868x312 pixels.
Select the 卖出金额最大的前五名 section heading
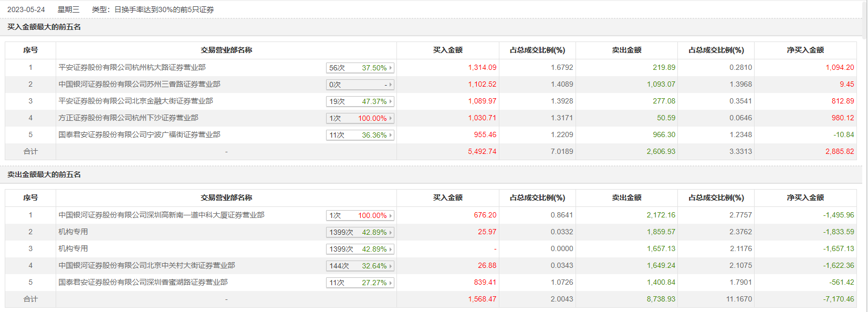44,174
